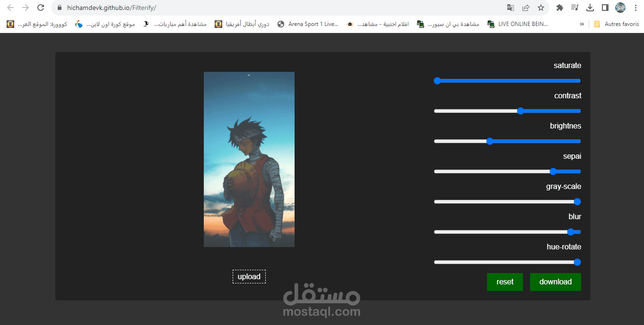Image resolution: width=644 pixels, height=325 pixels.
Task: Open the media control icon
Action: pos(575,8)
